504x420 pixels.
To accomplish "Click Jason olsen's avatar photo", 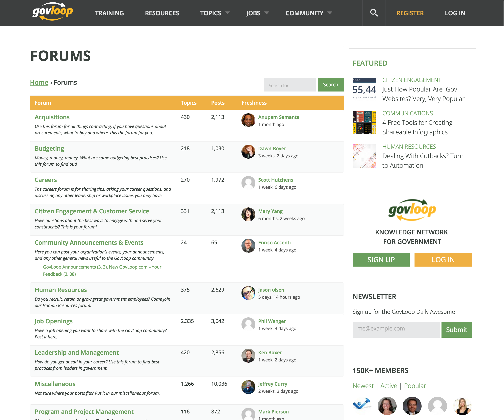I will point(248,293).
